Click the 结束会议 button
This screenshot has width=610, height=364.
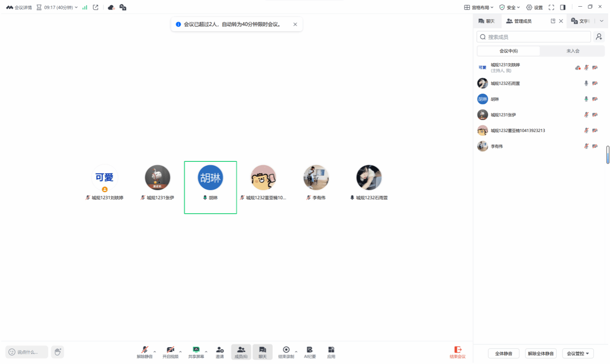click(457, 352)
